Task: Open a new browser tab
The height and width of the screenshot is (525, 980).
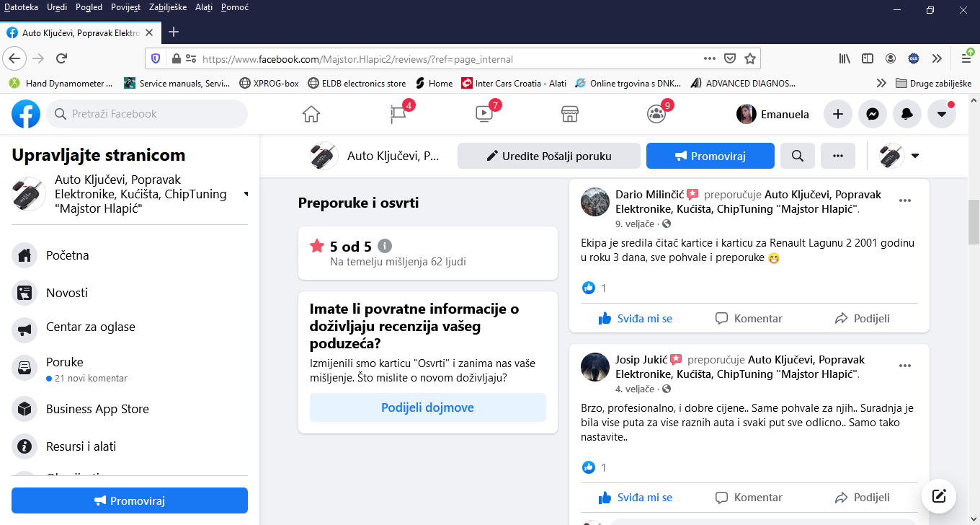Action: pyautogui.click(x=174, y=32)
